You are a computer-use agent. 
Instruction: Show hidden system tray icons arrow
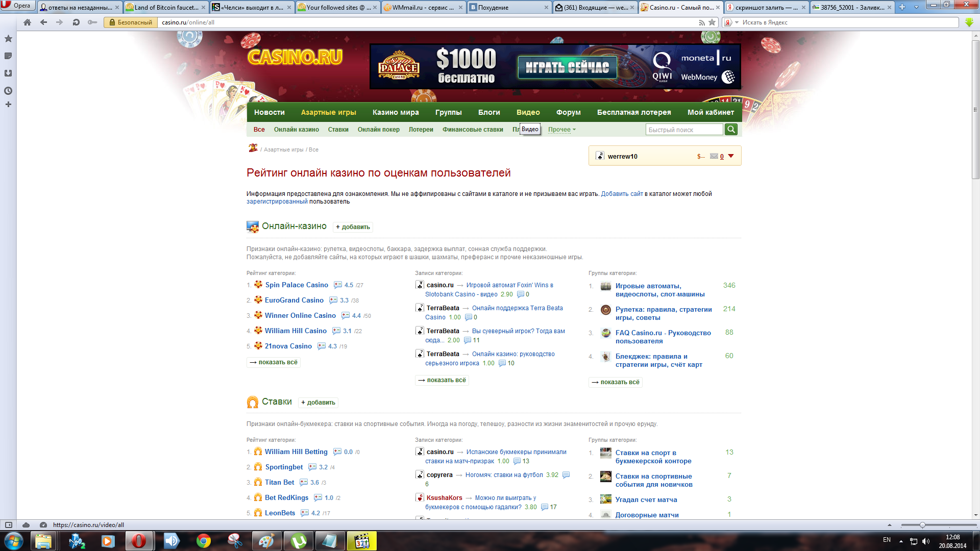(901, 541)
